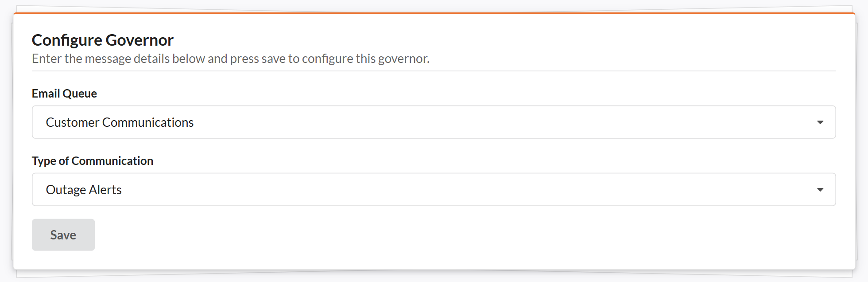Click the orange top border of the card
Screen dimensions: 868x282
click(x=434, y=13)
